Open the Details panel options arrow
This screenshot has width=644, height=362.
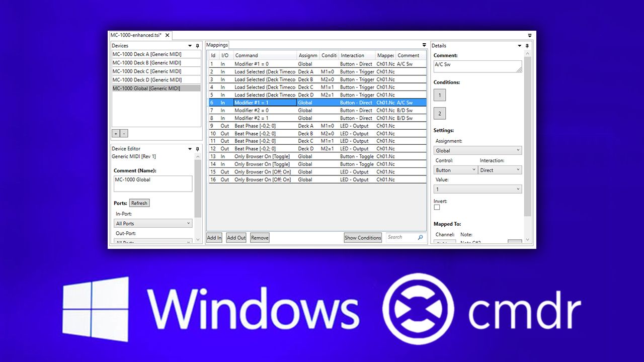[520, 46]
